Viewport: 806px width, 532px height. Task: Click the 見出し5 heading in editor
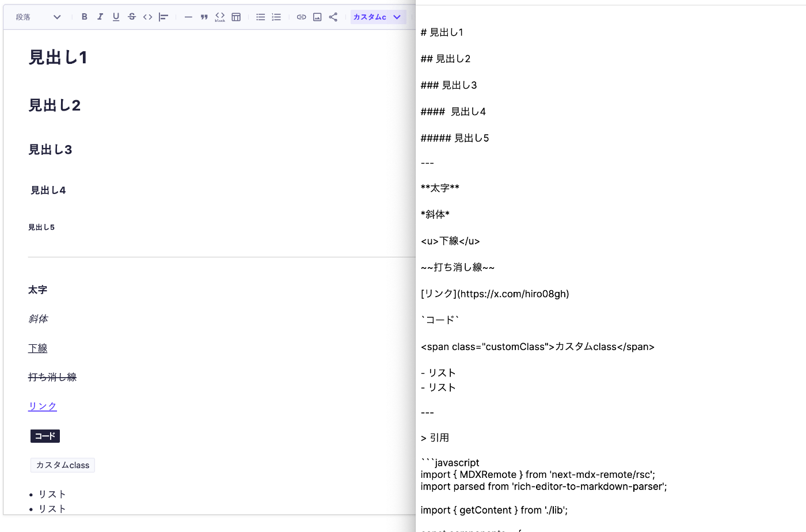(41, 227)
